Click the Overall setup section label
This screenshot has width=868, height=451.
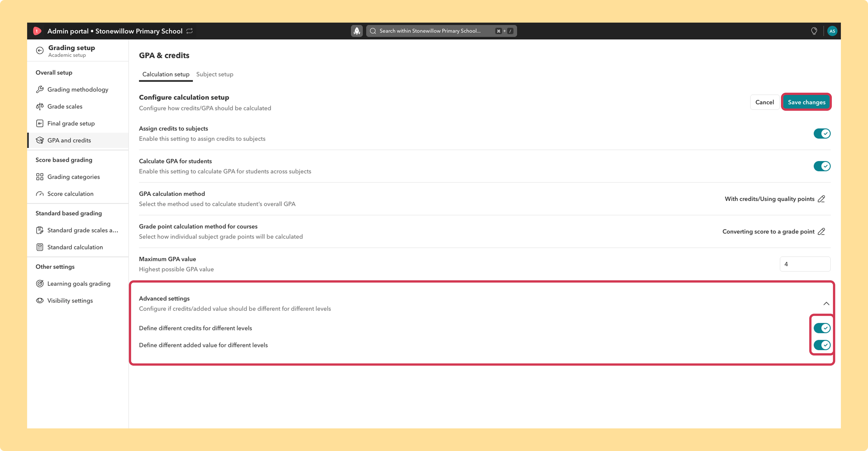[x=54, y=72]
